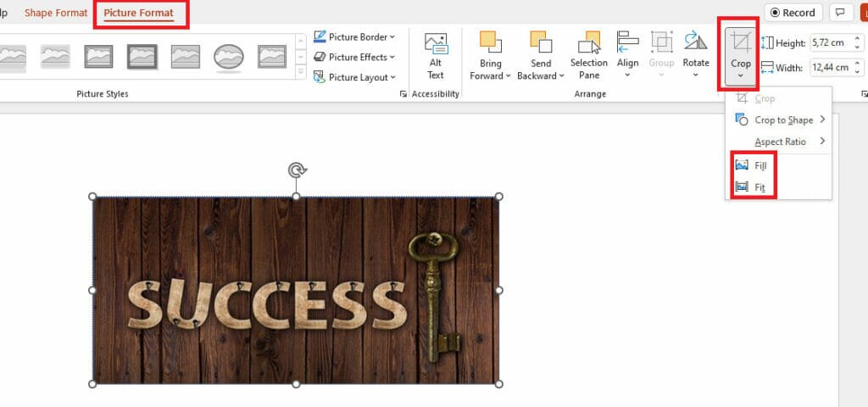868x407 pixels.
Task: Open the Picture Layout dropdown
Action: (x=354, y=77)
